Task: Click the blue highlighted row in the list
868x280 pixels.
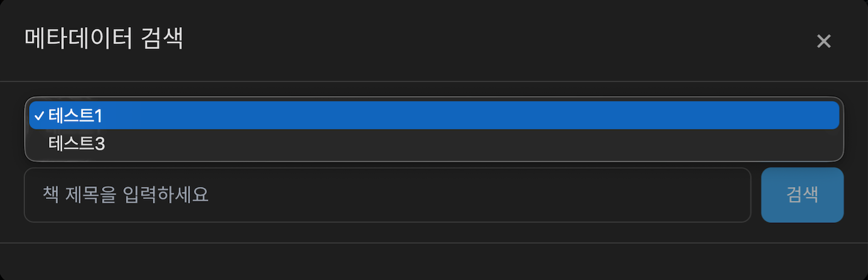Action: pyautogui.click(x=434, y=115)
